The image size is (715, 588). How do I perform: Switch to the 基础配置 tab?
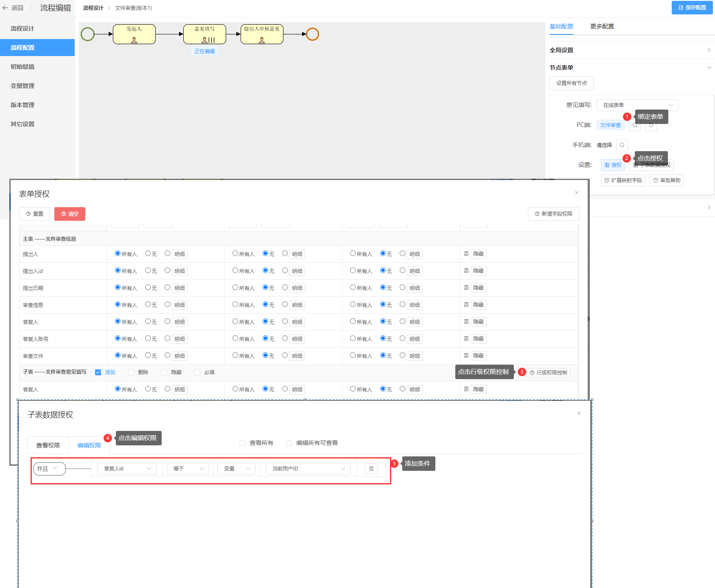point(561,26)
